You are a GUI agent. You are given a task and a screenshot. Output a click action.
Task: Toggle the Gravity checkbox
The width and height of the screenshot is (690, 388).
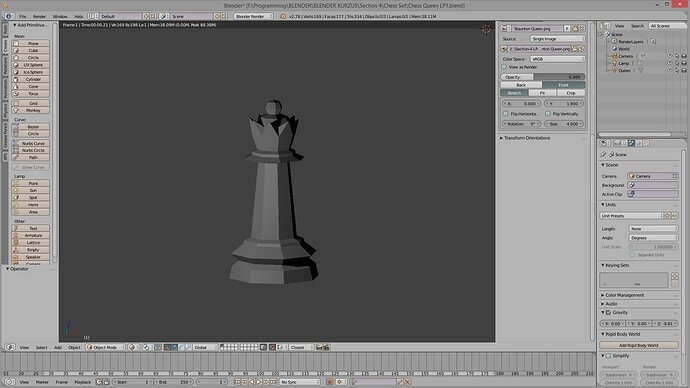[x=608, y=312]
